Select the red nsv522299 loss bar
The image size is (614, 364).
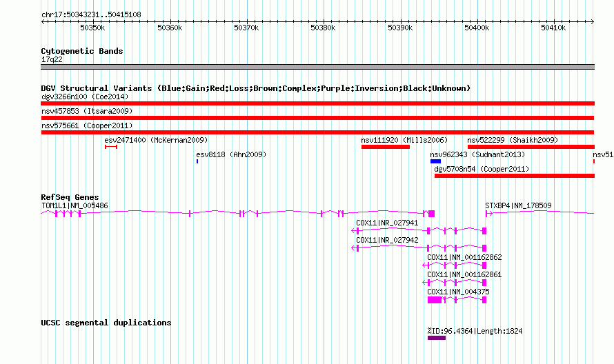click(x=531, y=147)
